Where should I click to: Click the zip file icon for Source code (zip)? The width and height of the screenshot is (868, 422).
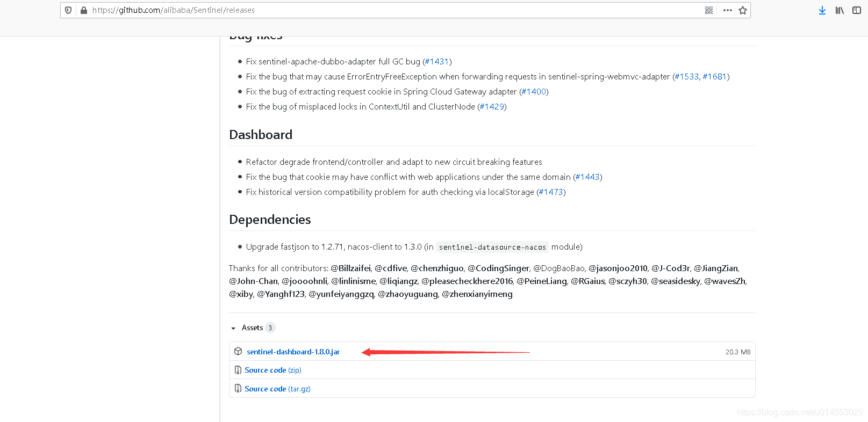click(238, 370)
